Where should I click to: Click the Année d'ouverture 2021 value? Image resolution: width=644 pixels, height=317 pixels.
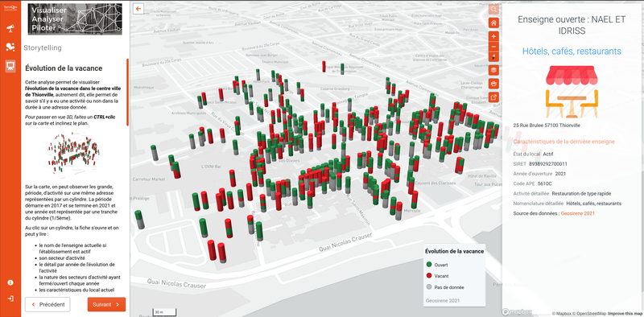(560, 174)
